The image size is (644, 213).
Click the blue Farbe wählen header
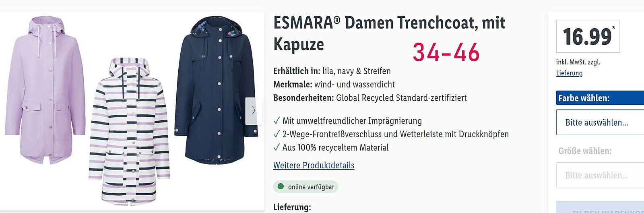tap(600, 98)
